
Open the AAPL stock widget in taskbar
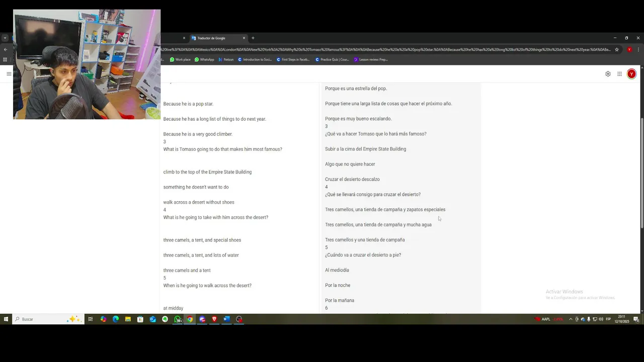pos(549,319)
